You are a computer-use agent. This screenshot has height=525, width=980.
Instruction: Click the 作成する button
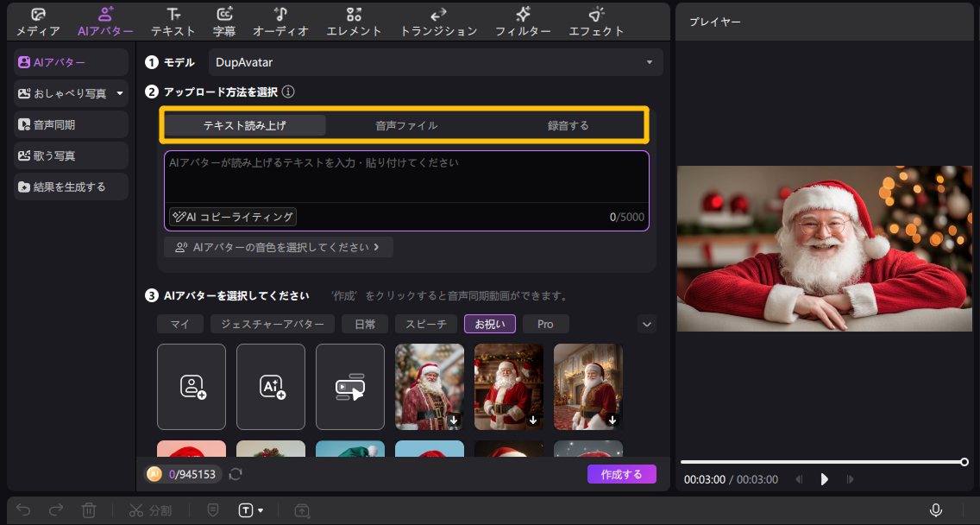pyautogui.click(x=622, y=473)
